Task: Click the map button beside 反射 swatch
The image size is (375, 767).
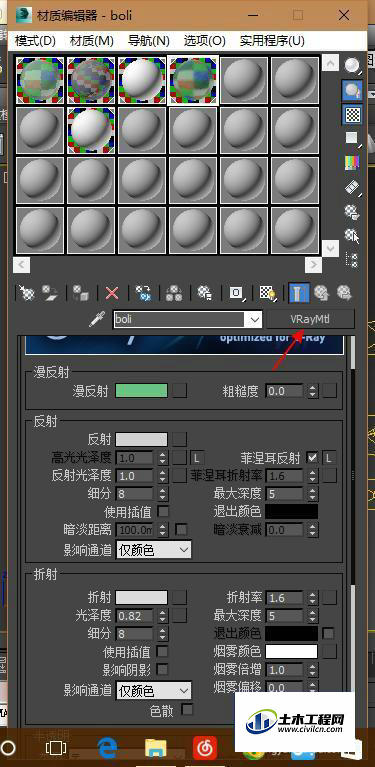Action: 179,439
